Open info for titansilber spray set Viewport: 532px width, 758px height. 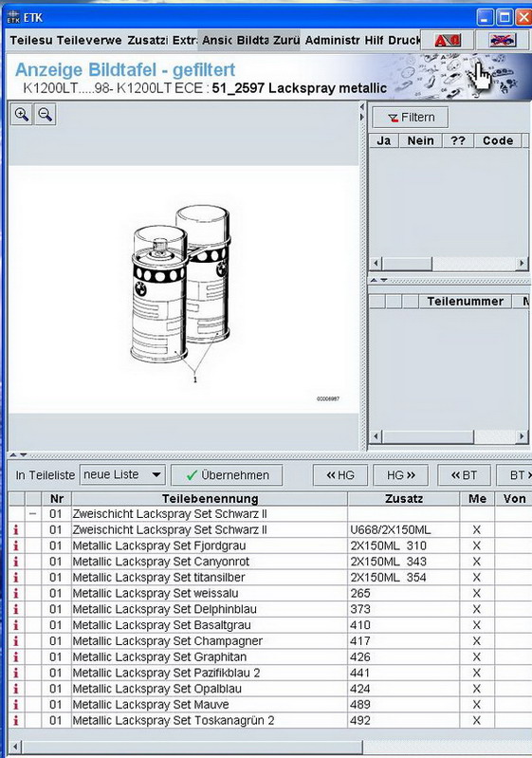point(16,578)
